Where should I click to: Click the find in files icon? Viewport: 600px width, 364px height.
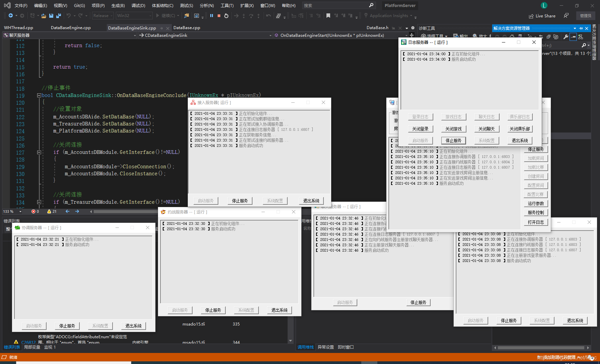187,16
